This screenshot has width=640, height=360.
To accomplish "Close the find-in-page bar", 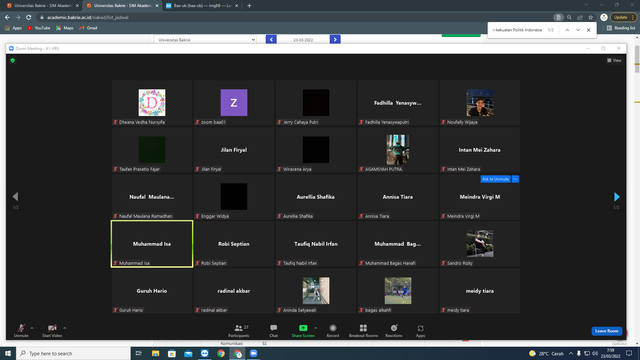I will pos(589,30).
